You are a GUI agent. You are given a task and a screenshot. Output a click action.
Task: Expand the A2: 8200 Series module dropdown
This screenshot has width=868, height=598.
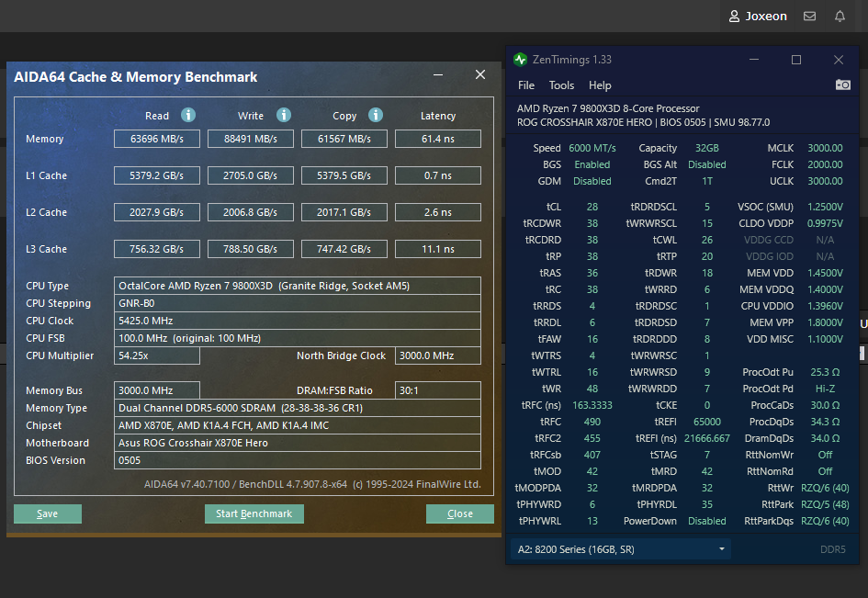621,549
